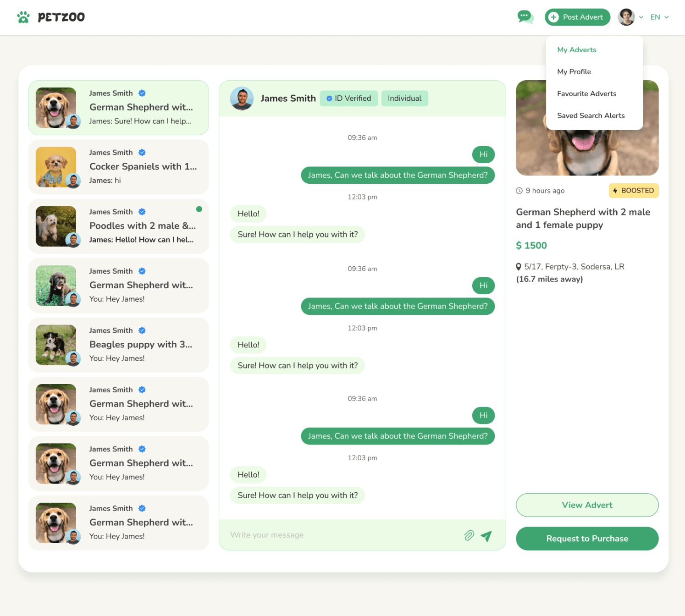The image size is (685, 616).
Task: Expand the user avatar account dropdown
Action: (631, 17)
